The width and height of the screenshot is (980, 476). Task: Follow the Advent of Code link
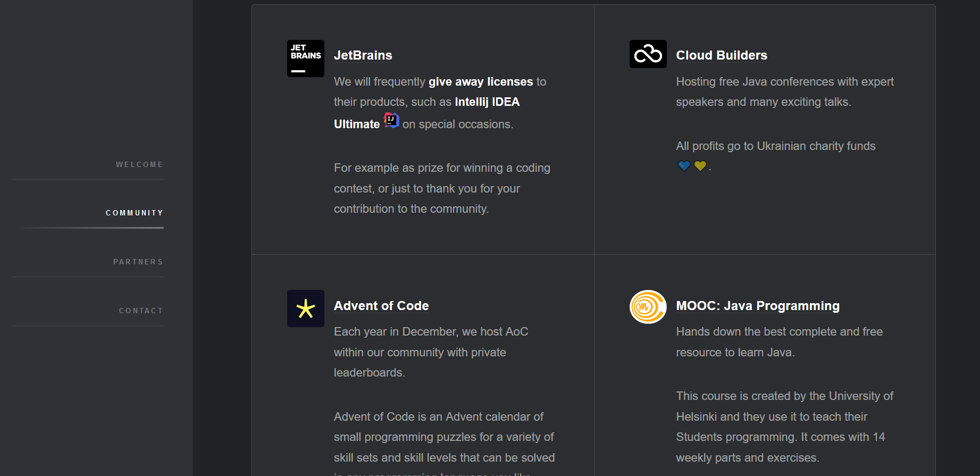(x=381, y=306)
